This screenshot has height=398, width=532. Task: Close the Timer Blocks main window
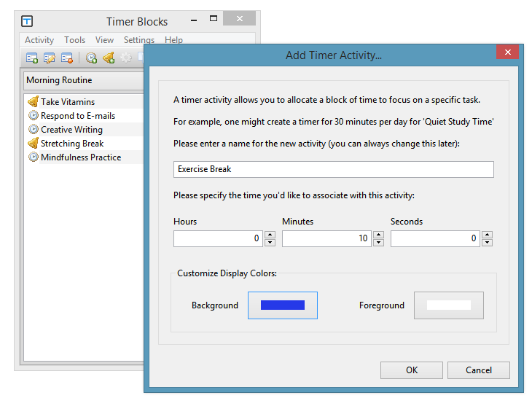(x=240, y=19)
